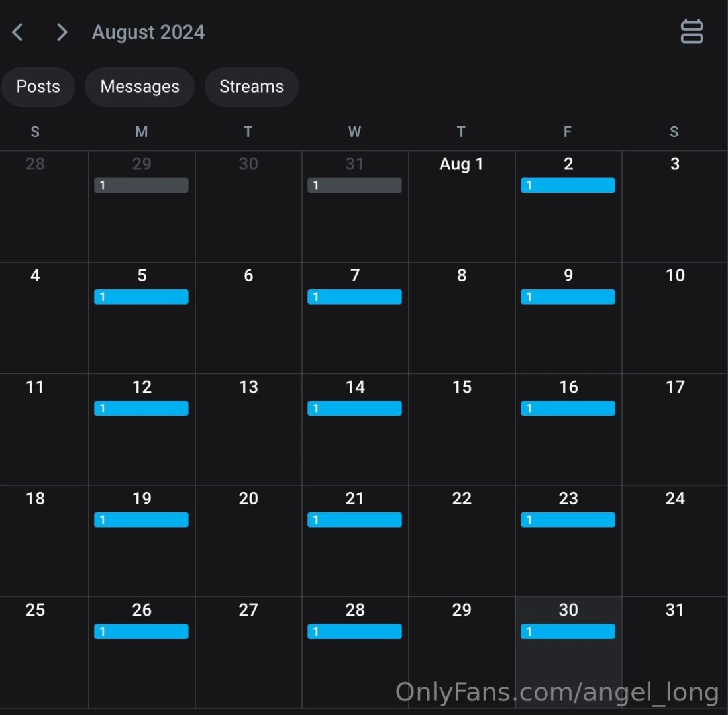
Task: Switch to the Streams tab
Action: [252, 86]
